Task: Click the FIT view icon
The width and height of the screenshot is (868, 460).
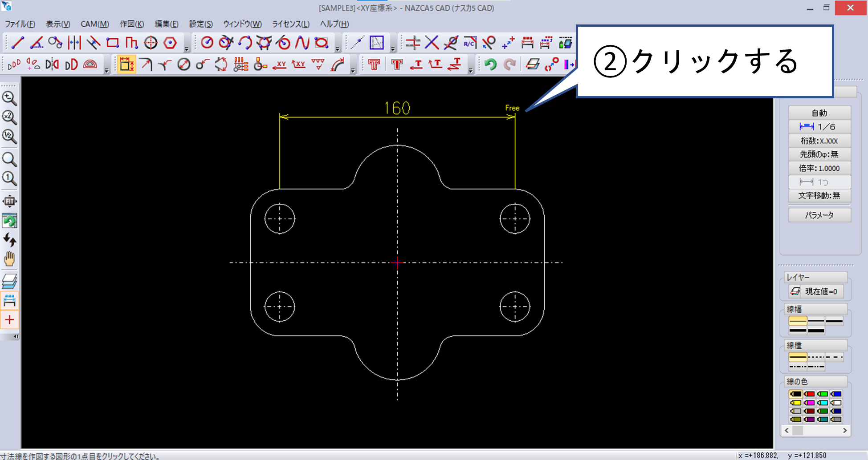Action: 9,202
